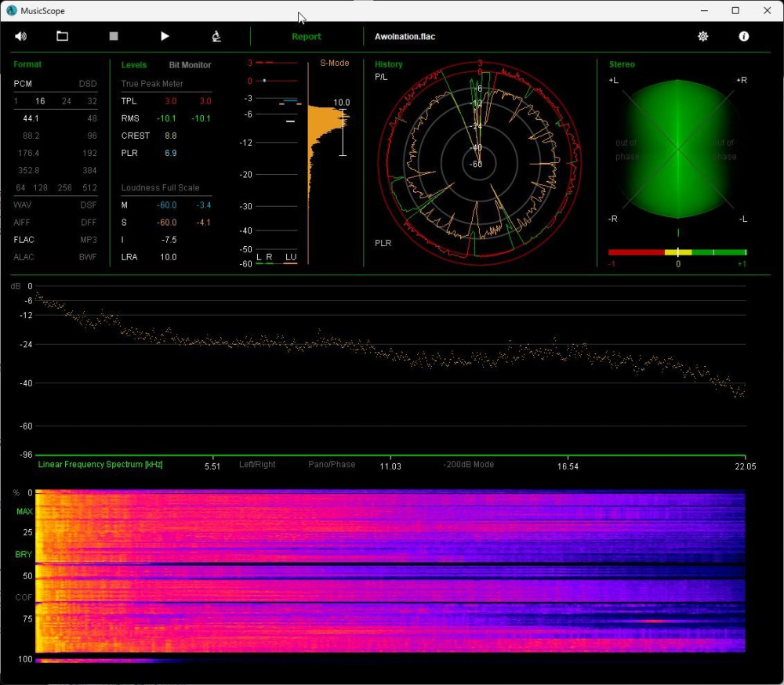Image resolution: width=784 pixels, height=685 pixels.
Task: Toggle S-Mode in the meter panel
Action: (x=335, y=63)
